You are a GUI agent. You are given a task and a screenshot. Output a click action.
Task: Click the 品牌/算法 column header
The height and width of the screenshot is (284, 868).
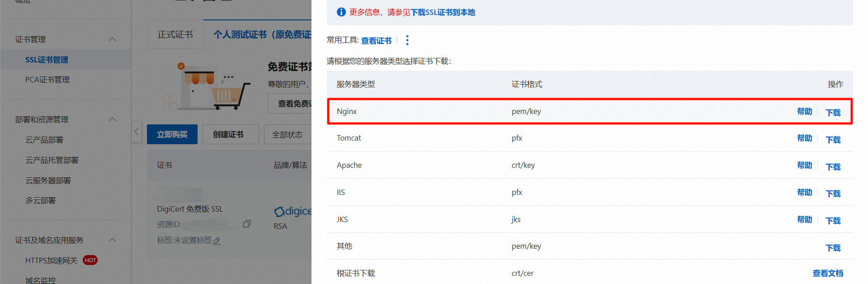(x=290, y=165)
